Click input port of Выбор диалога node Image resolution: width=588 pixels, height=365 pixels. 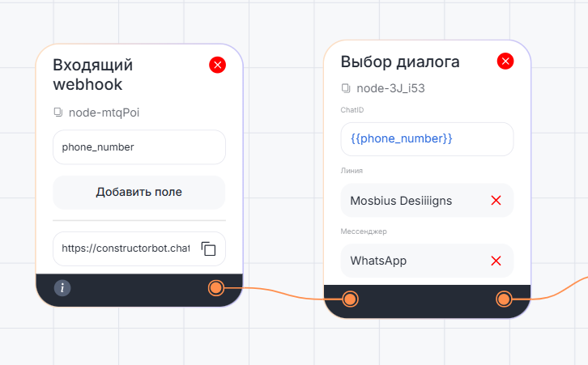350,299
